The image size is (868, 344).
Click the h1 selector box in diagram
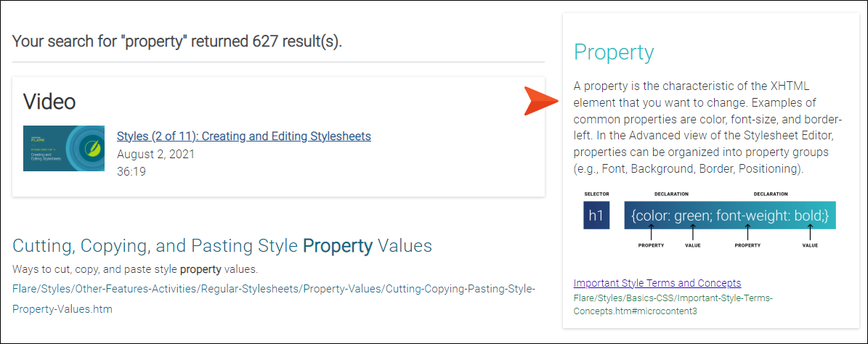click(596, 216)
